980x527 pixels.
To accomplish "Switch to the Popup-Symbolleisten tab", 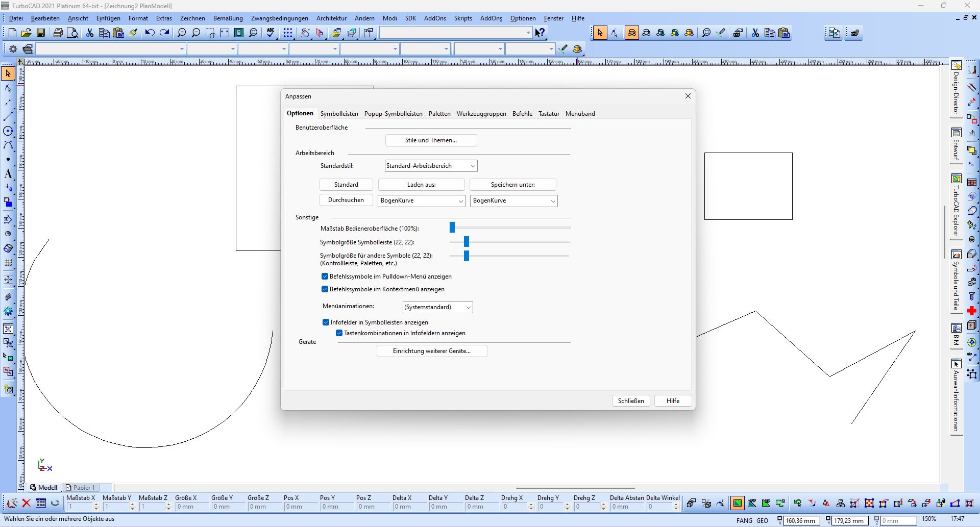I will 394,114.
